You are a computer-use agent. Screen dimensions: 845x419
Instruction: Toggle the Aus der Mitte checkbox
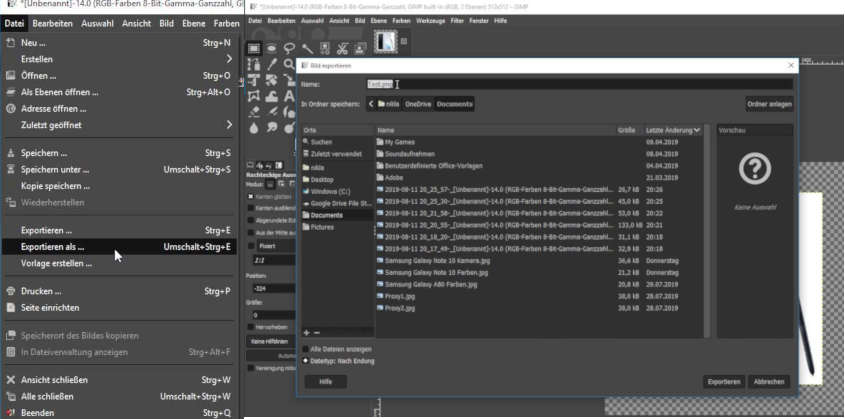251,233
